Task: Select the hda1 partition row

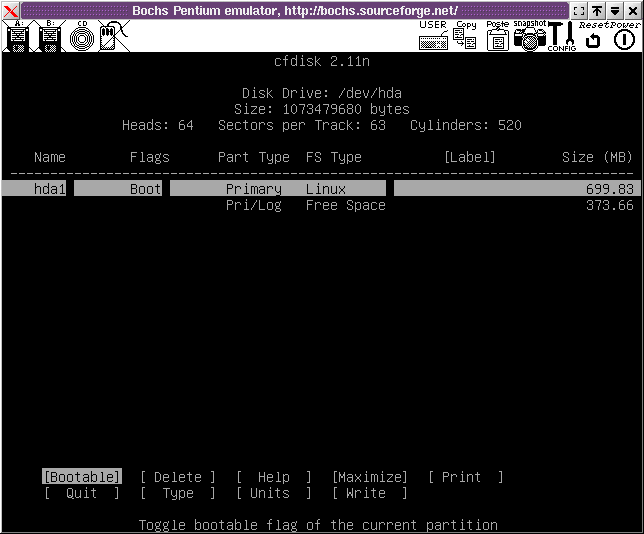Action: tap(320, 189)
